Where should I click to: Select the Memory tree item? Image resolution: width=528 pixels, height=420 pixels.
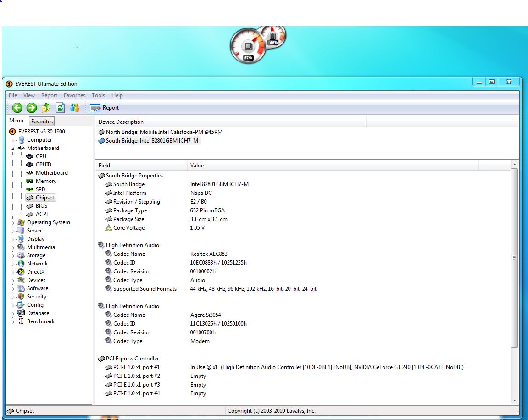[46, 181]
